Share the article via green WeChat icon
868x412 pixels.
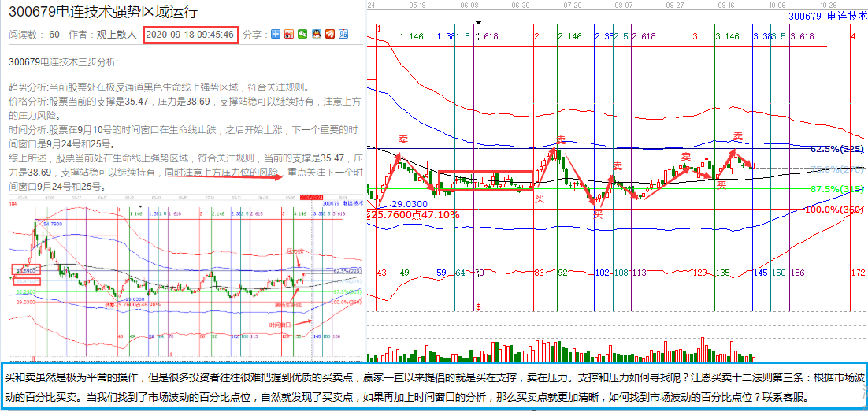pos(302,35)
